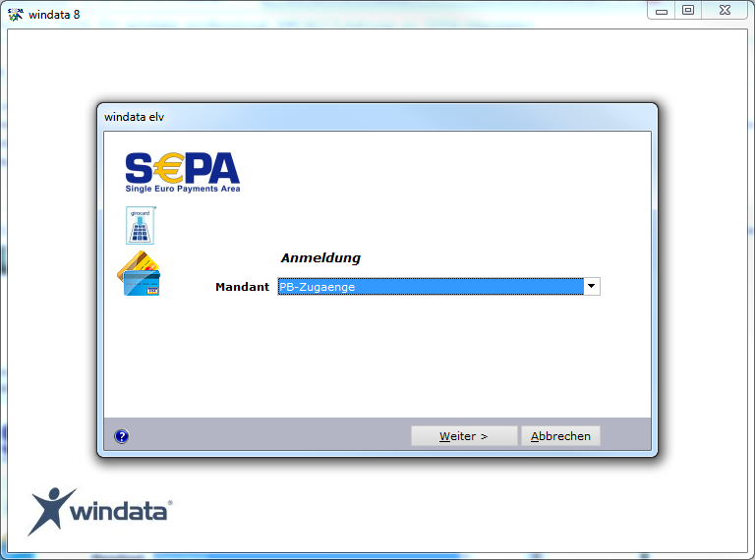Image resolution: width=755 pixels, height=560 pixels.
Task: Click the Abbrechen button
Action: (560, 436)
